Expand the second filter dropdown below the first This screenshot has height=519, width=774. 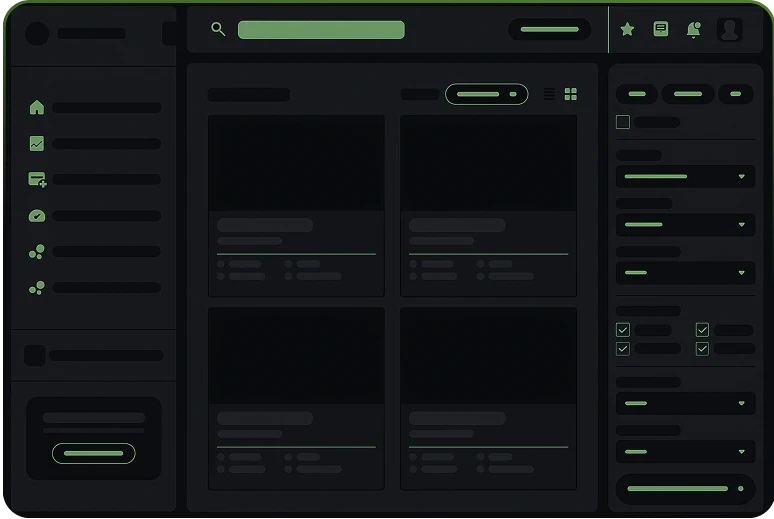685,224
